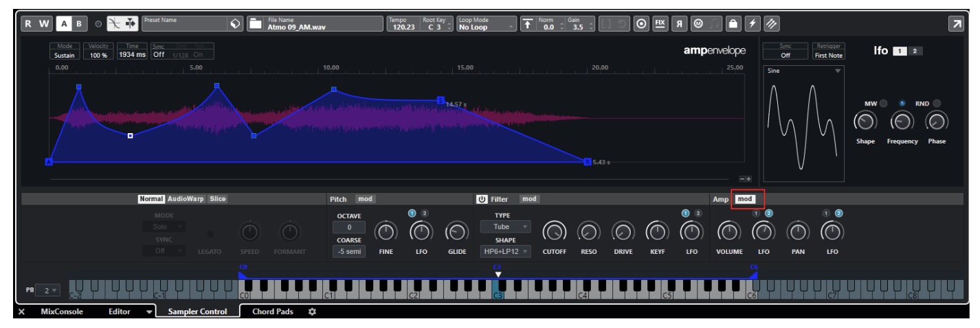Screen dimensions: 980x328
Task: Select Slice playback mode tab
Action: [218, 199]
